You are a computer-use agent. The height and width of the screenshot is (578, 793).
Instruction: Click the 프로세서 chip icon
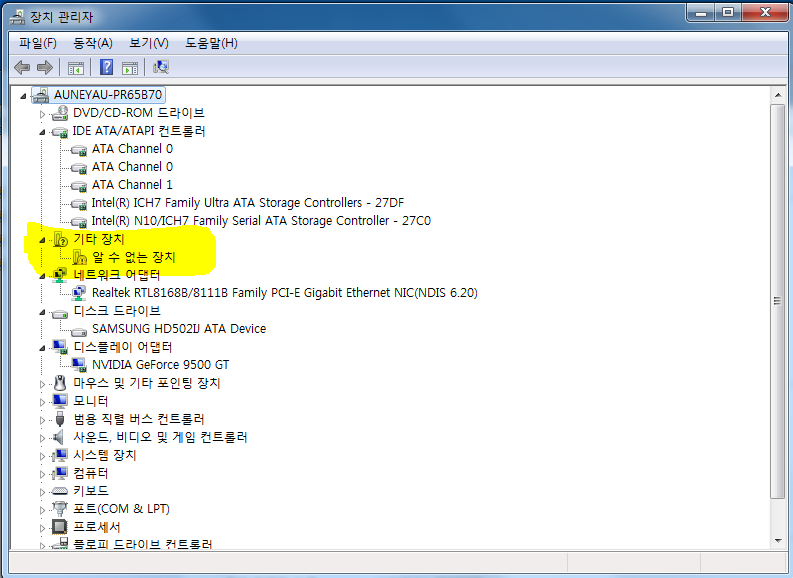click(60, 527)
